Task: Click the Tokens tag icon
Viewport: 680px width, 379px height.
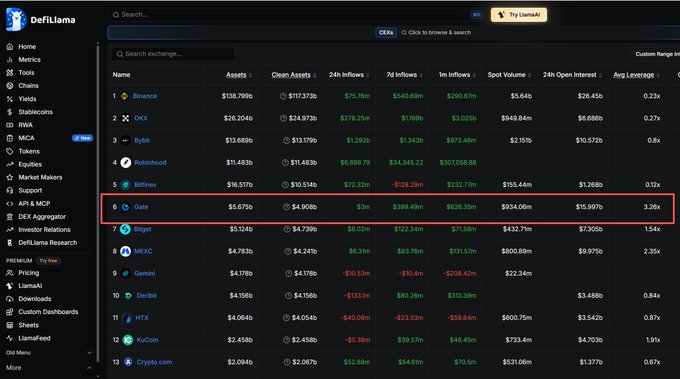Action: pyautogui.click(x=10, y=151)
